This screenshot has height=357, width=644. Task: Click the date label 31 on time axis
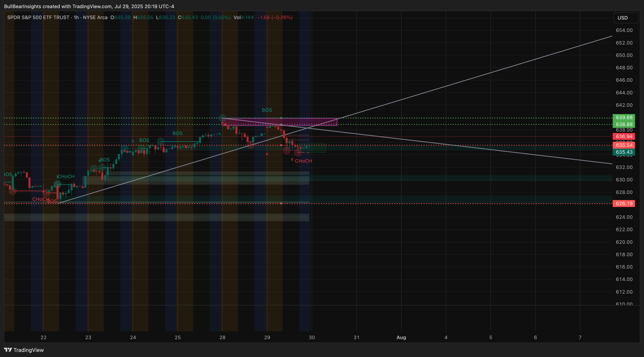tap(357, 337)
